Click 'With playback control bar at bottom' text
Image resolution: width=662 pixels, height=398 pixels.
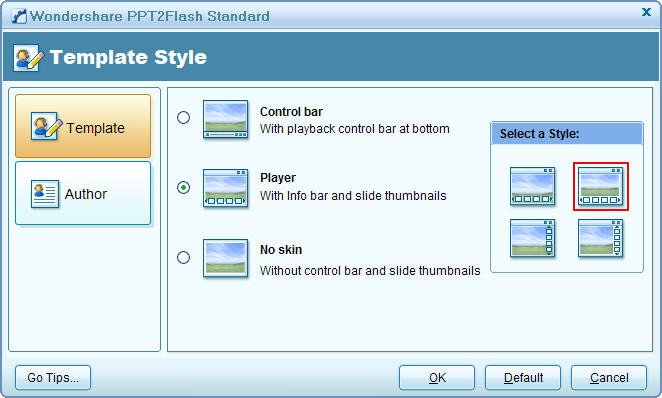tap(355, 129)
